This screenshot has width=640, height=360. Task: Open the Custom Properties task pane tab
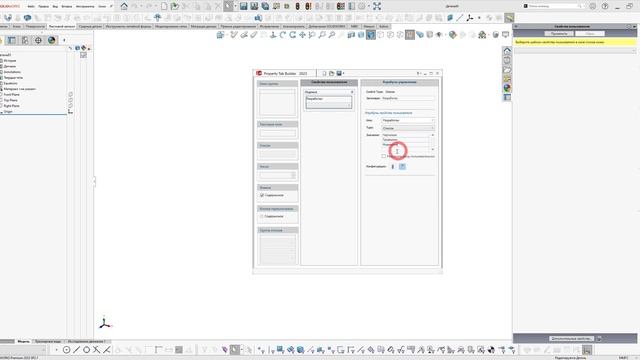point(507,97)
